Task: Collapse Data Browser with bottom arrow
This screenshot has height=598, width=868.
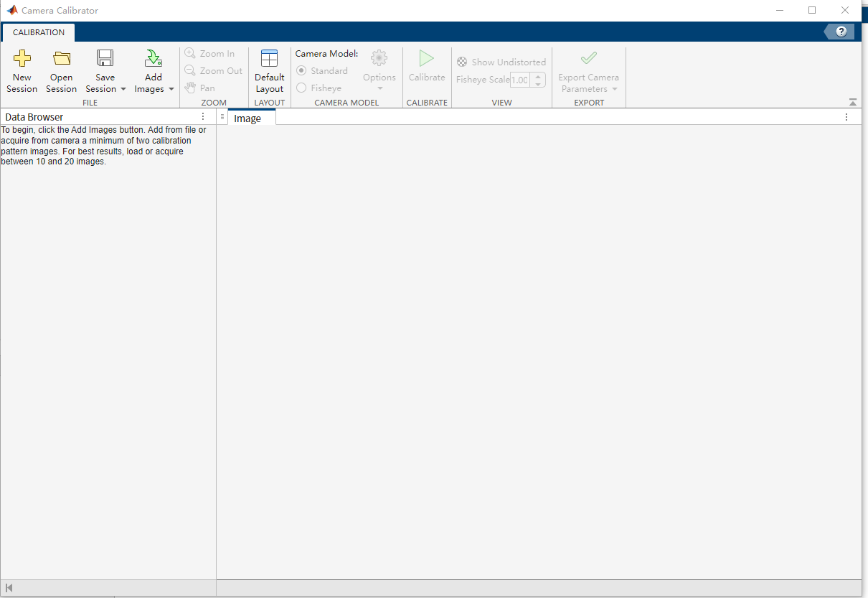Action: click(x=9, y=588)
